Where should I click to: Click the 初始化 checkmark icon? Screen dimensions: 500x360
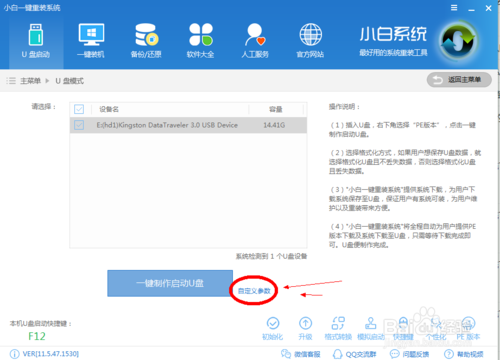(273, 323)
